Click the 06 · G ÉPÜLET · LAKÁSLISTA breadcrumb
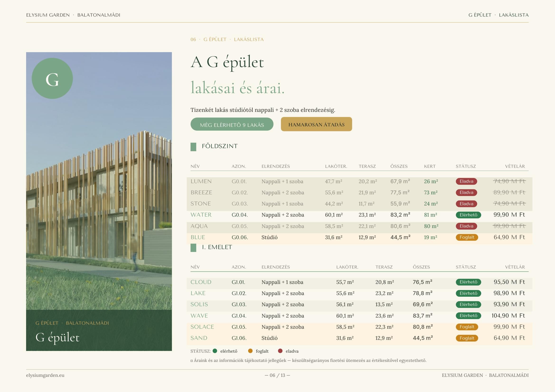Viewport: 555px width, 392px height. [227, 39]
